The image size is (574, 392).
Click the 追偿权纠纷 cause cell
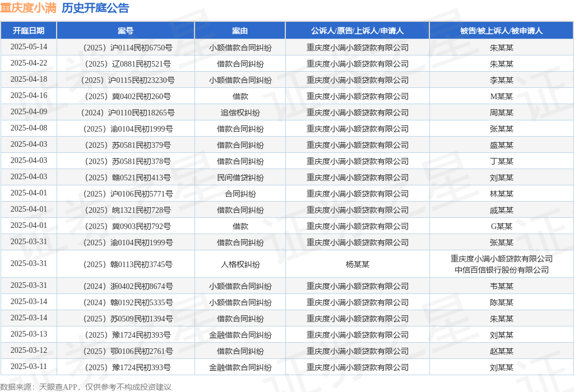point(240,113)
